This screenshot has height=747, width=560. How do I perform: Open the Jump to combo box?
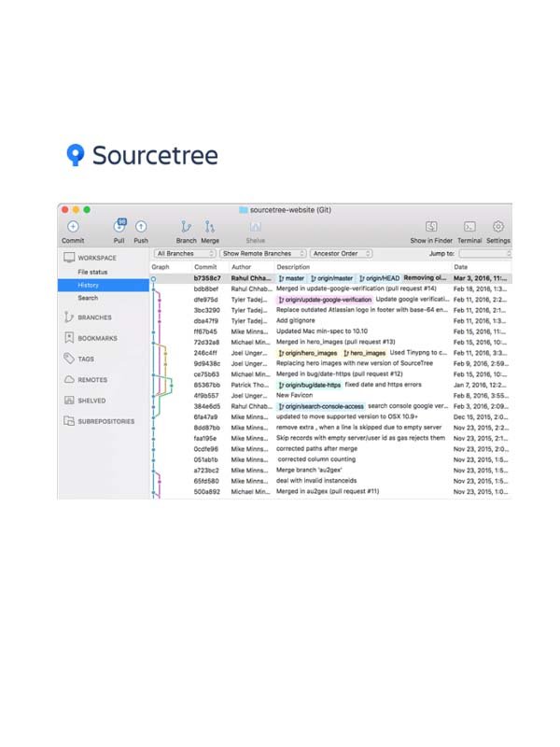484,253
